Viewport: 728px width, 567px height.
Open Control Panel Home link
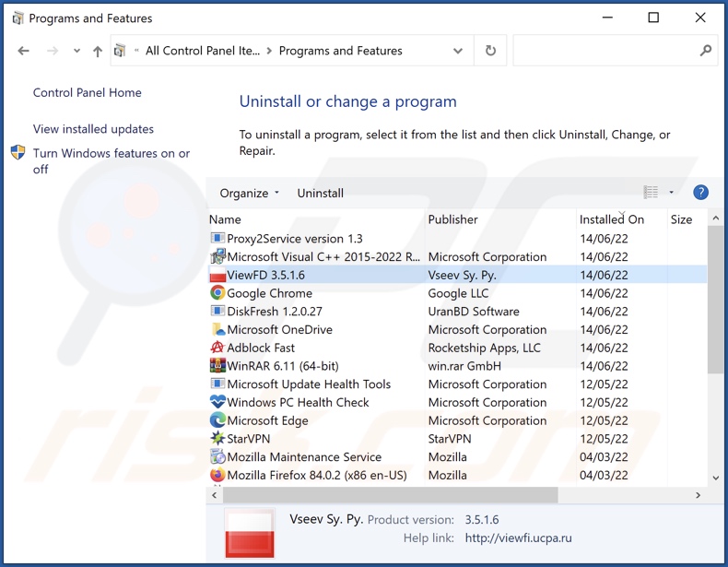click(x=88, y=92)
